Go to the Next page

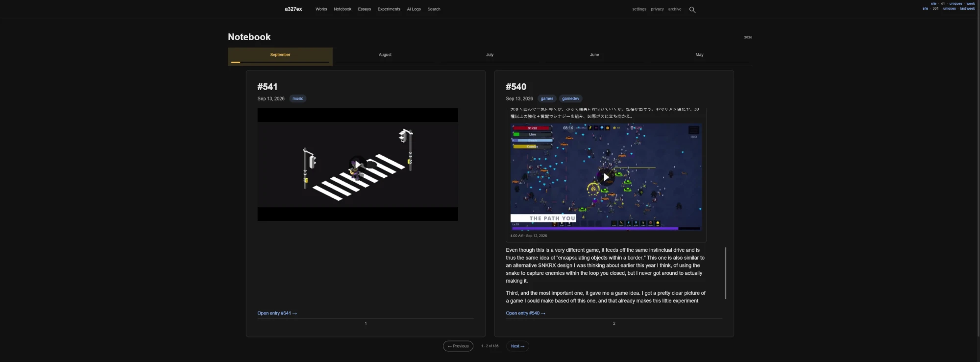(517, 346)
